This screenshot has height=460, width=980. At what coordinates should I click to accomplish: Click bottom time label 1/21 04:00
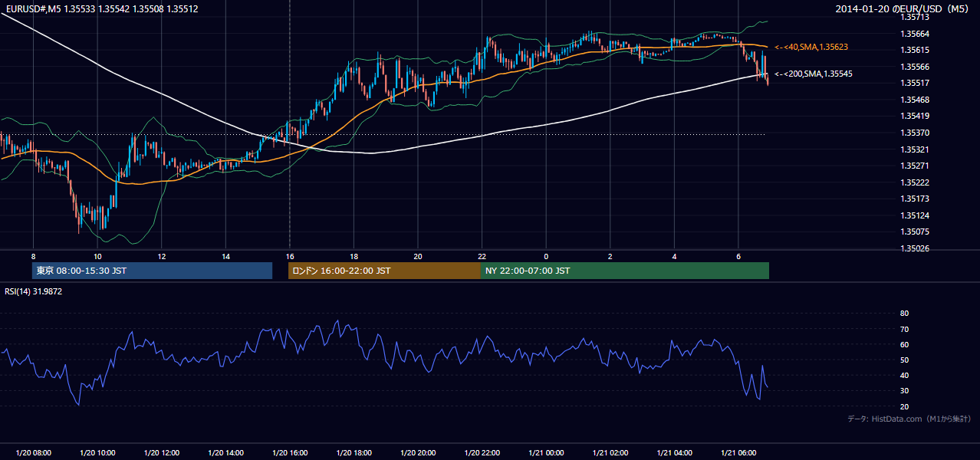(674, 453)
